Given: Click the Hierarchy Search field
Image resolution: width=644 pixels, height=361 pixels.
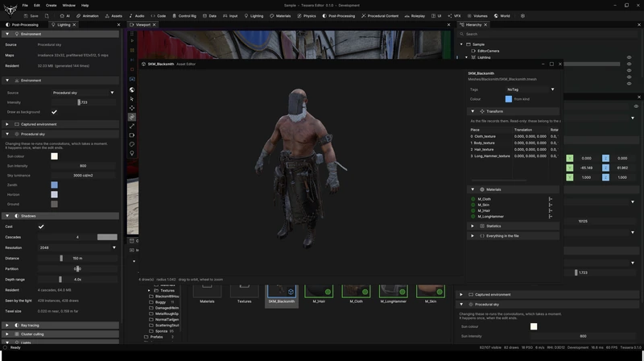Looking at the screenshot, I should (547, 34).
